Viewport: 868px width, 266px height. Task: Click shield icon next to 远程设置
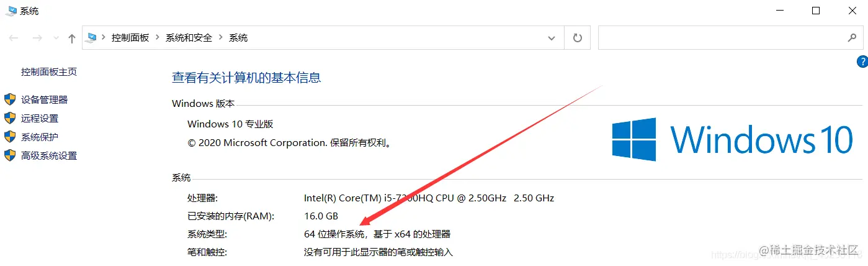coord(10,118)
